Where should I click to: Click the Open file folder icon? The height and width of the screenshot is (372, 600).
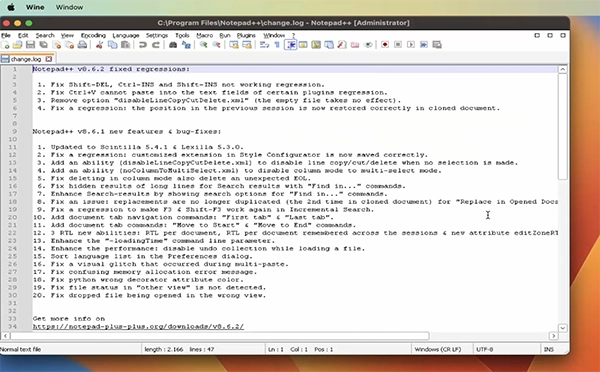click(x=18, y=45)
